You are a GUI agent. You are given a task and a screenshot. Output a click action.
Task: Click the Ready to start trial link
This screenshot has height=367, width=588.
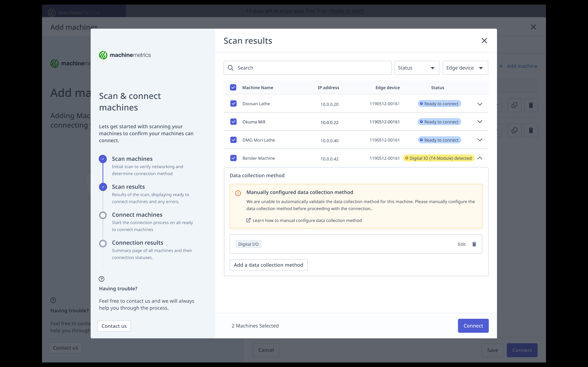pyautogui.click(x=347, y=11)
